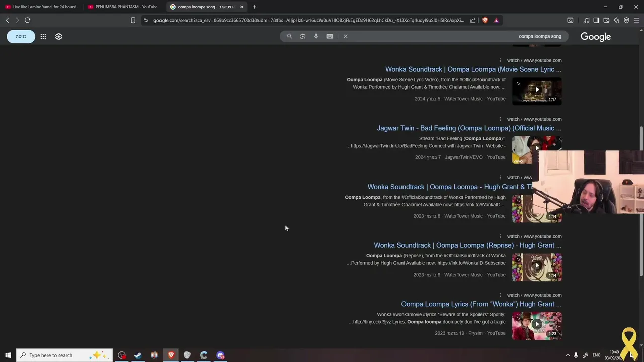The width and height of the screenshot is (644, 362).
Task: Open the Brave Rewards triangle icon
Action: pyautogui.click(x=496, y=20)
